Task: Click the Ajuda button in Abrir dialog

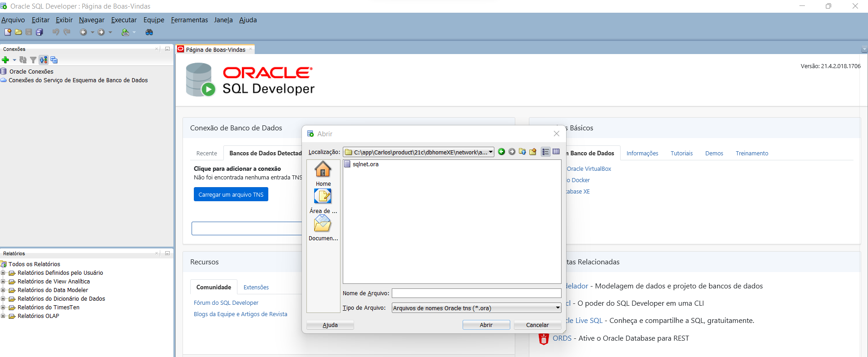Action: (x=330, y=325)
